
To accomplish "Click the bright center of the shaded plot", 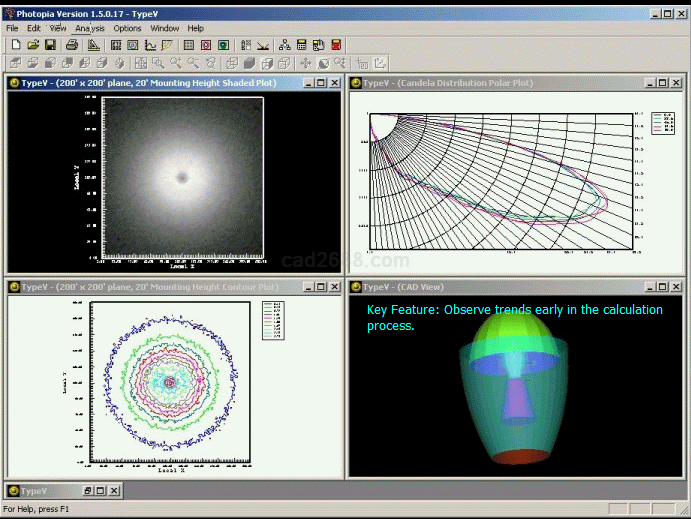I will [x=182, y=178].
